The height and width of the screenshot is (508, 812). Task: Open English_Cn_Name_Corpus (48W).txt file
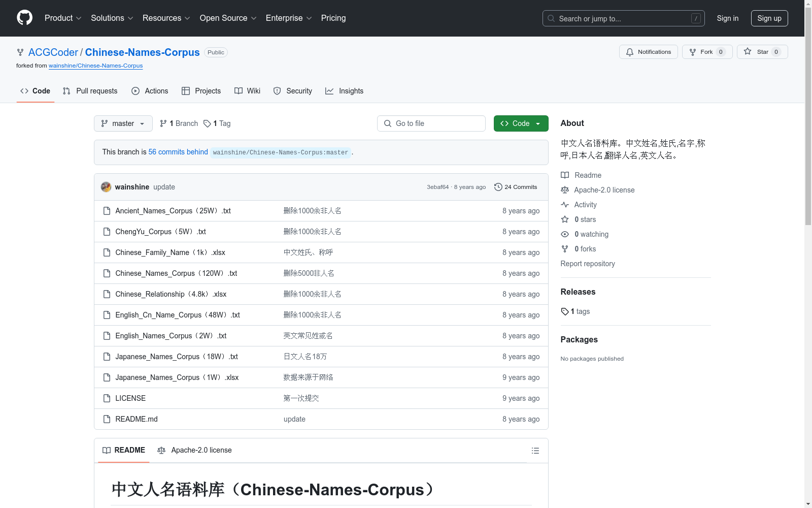178,315
